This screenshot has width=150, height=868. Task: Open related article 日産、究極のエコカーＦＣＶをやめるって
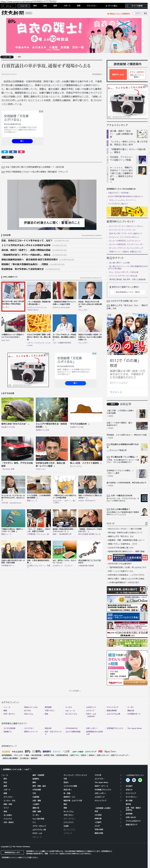[27, 241]
